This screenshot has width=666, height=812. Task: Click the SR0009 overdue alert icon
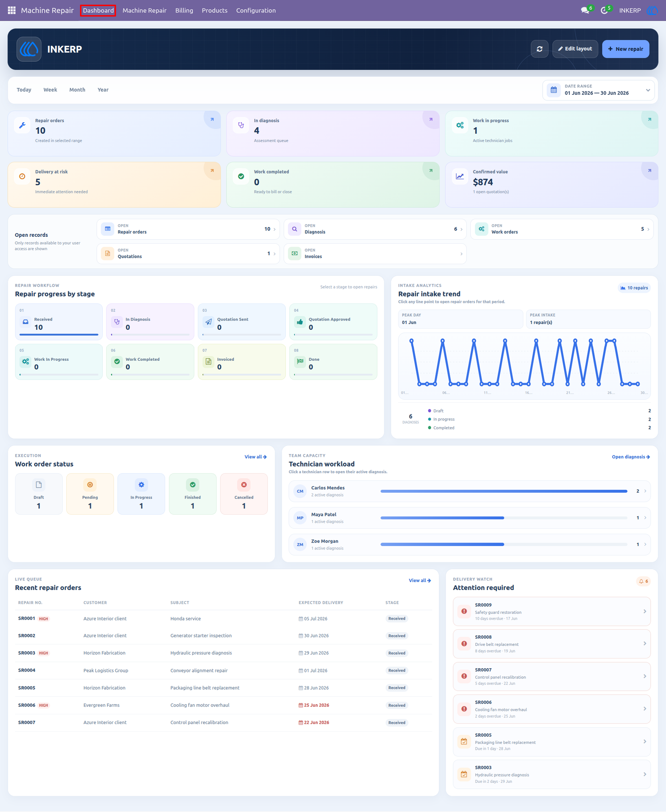click(x=464, y=612)
